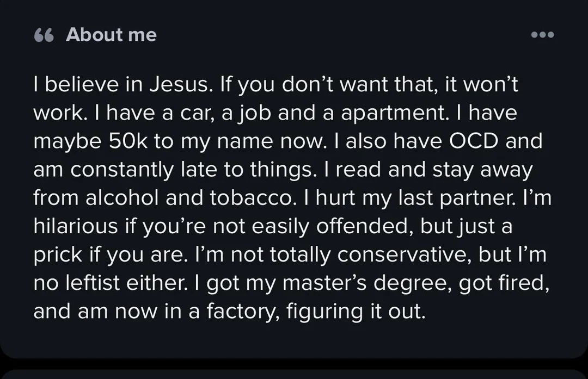
Task: Click the "I believe in Jesus" sentence
Action: coord(118,85)
